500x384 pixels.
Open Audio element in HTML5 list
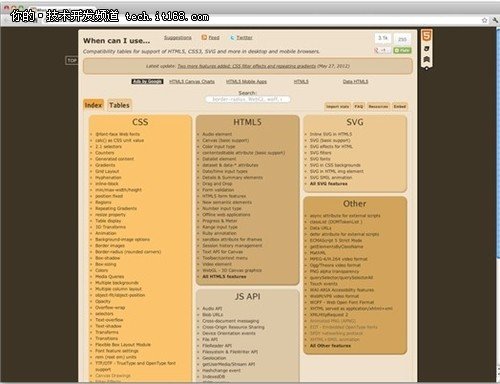pos(217,134)
